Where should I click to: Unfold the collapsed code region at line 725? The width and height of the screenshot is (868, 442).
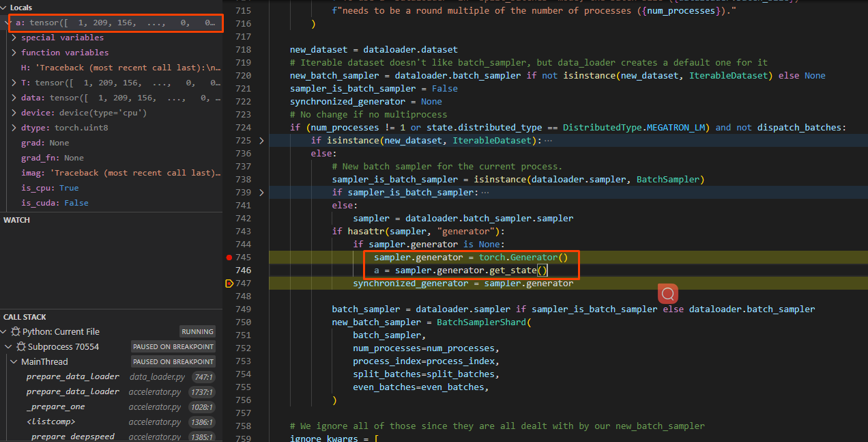261,141
